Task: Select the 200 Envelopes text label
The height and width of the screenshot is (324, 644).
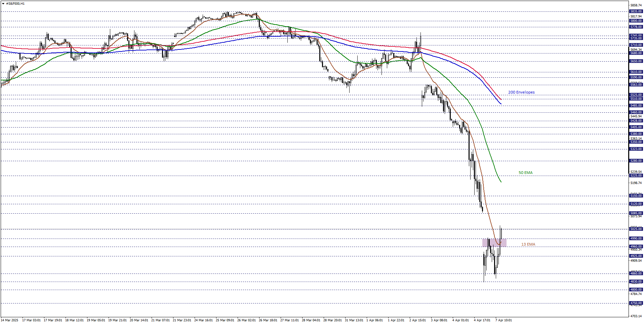Action: coord(521,92)
